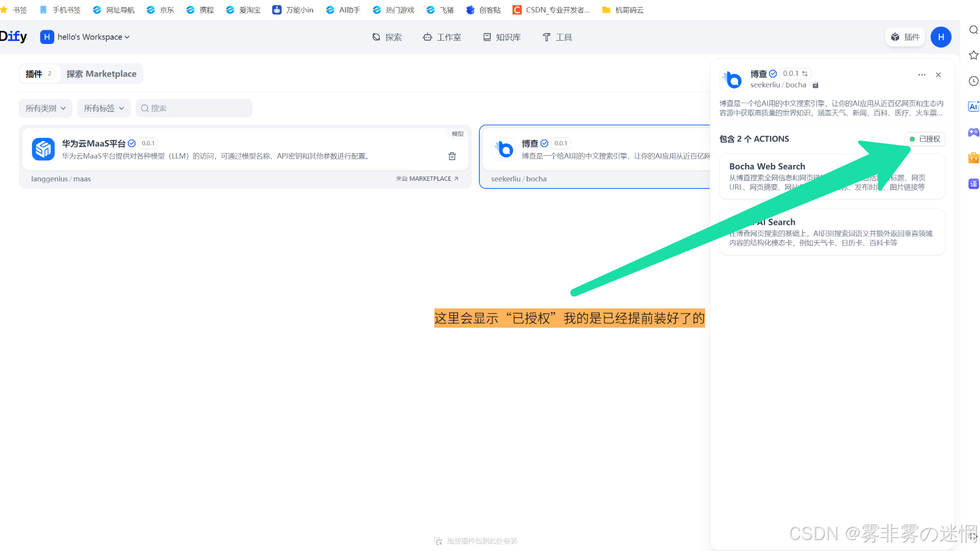The image size is (980, 551).
Task: Switch to the 插件 tab
Action: [39, 74]
